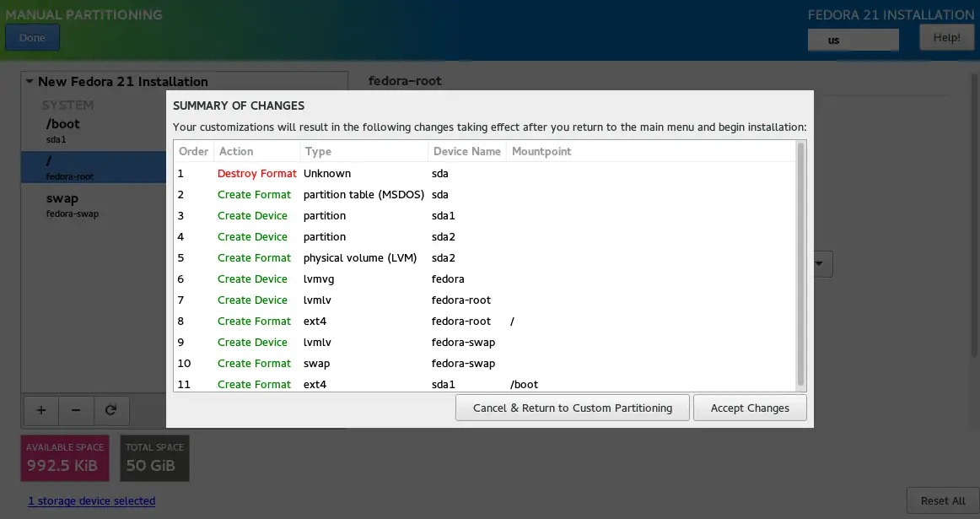
Task: Select the 'partition table (MSDOS)' row
Action: pyautogui.click(x=484, y=194)
